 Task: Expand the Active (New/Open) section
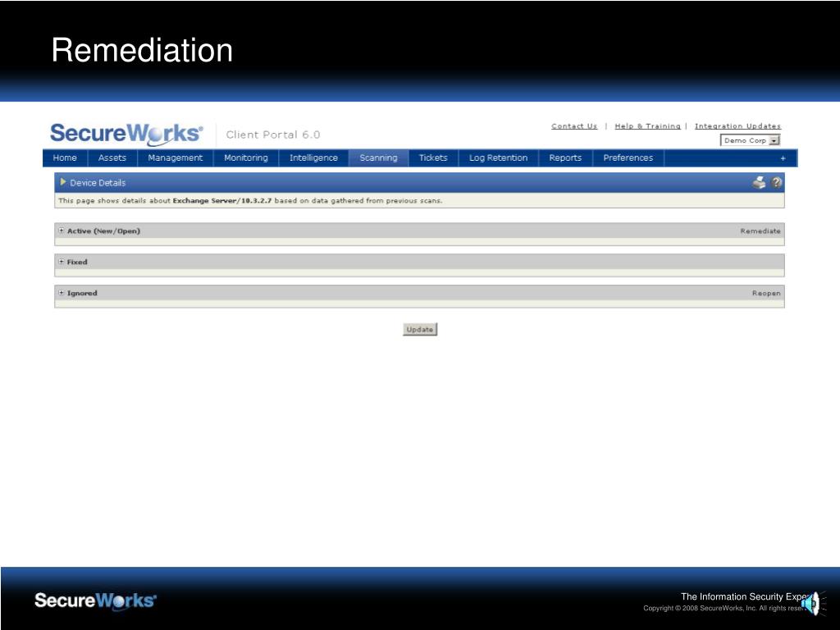[61, 231]
